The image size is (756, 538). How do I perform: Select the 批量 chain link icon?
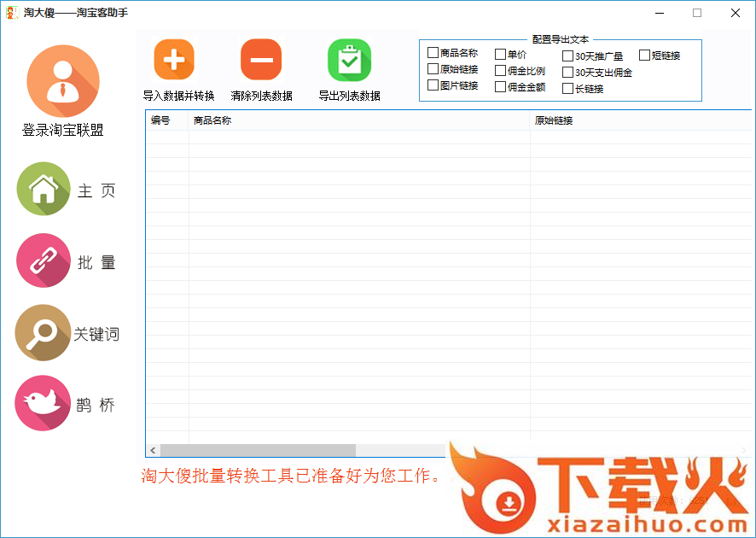(44, 260)
